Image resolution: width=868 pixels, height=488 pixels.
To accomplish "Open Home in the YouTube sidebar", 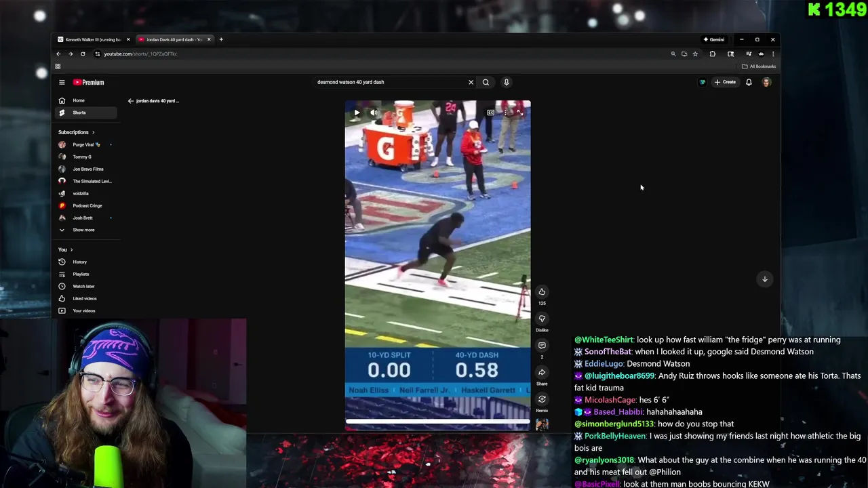I will click(85, 100).
